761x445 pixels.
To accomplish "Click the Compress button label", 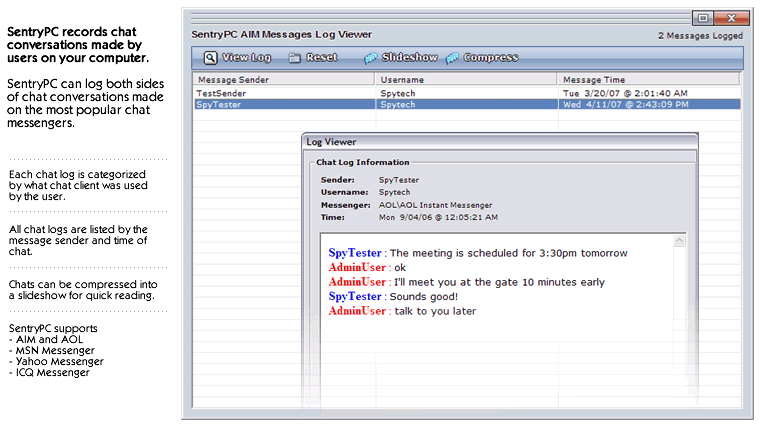I will 491,58.
